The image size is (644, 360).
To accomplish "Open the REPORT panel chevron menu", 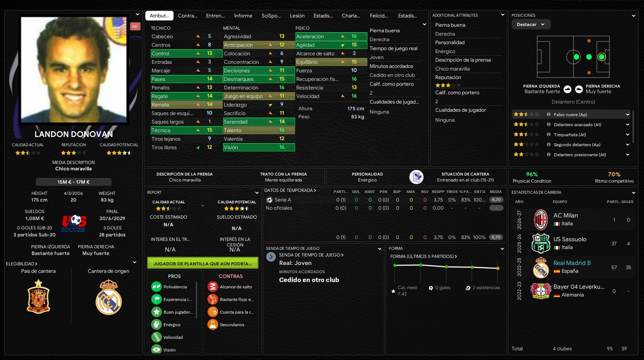I will click(257, 193).
